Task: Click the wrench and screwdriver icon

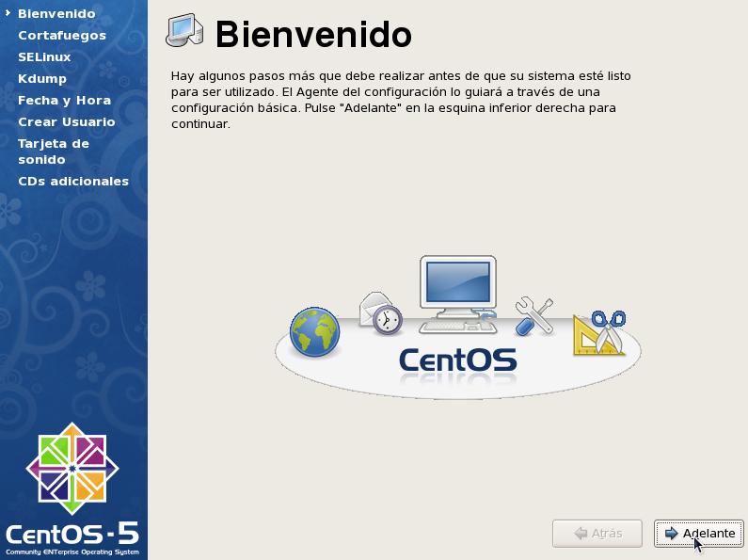Action: (534, 316)
